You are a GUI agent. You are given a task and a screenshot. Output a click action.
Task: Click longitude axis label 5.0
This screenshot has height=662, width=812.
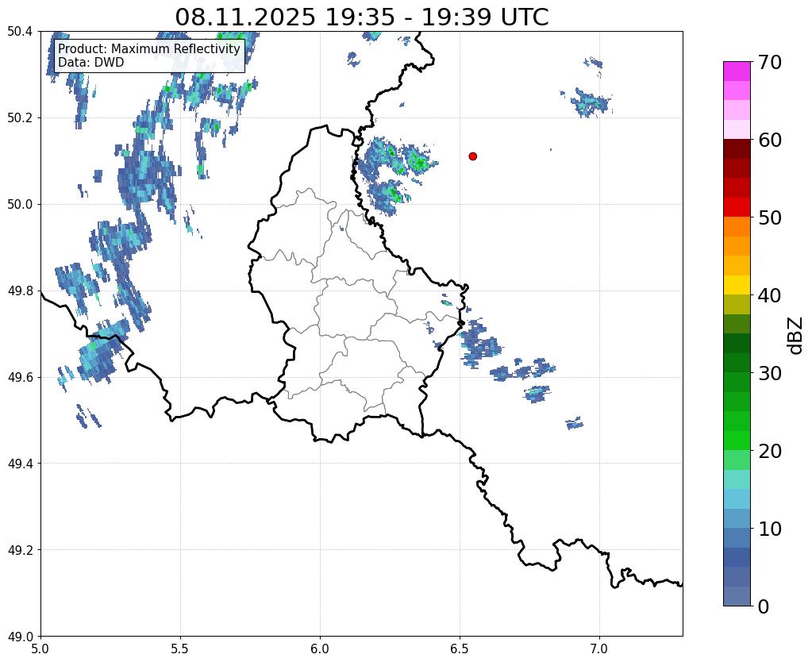[40, 649]
